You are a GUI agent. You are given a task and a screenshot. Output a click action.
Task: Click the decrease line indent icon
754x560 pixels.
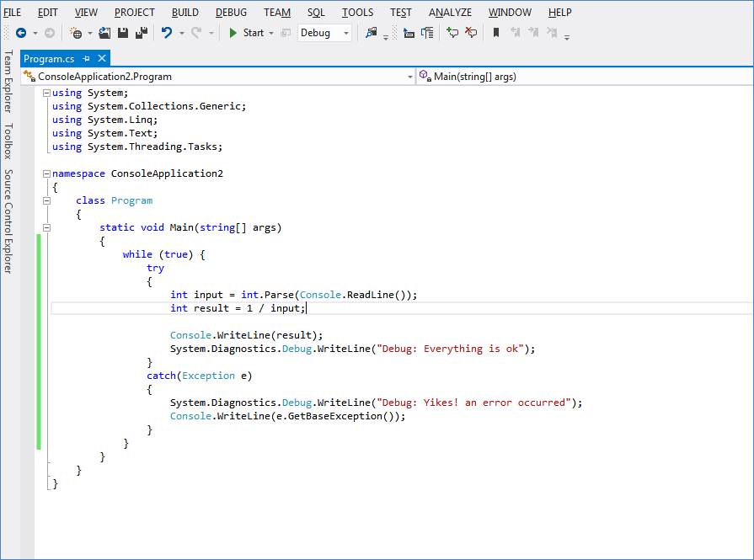tap(409, 33)
